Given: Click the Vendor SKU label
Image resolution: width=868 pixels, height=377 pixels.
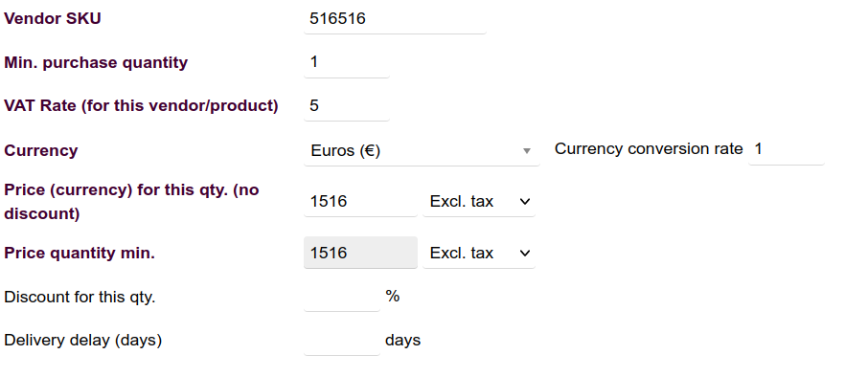Looking at the screenshot, I should [53, 19].
